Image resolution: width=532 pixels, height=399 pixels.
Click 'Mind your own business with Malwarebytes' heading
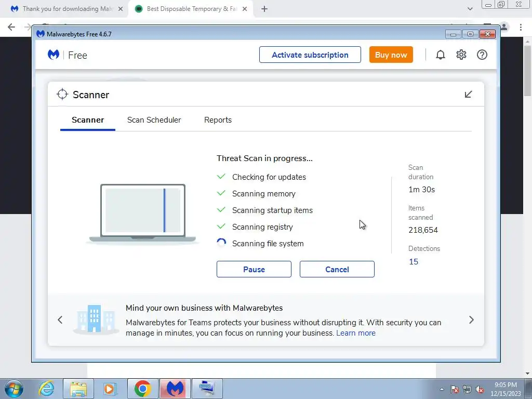204,308
